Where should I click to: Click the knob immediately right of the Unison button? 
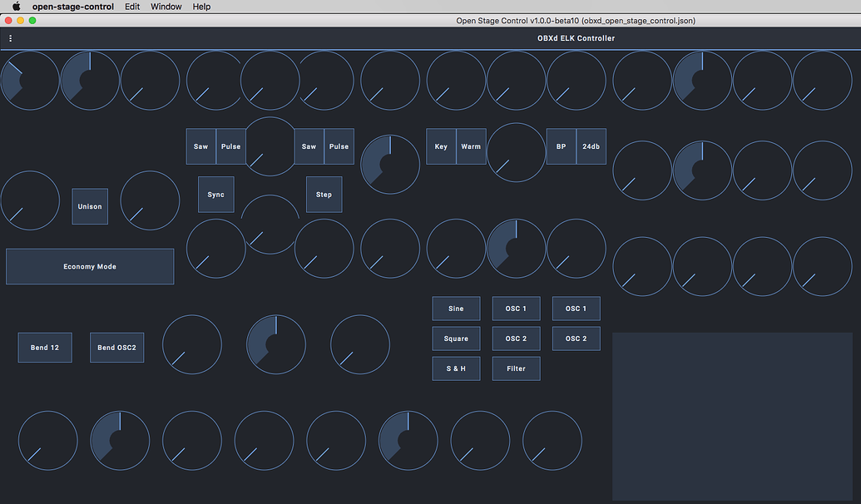click(x=150, y=200)
